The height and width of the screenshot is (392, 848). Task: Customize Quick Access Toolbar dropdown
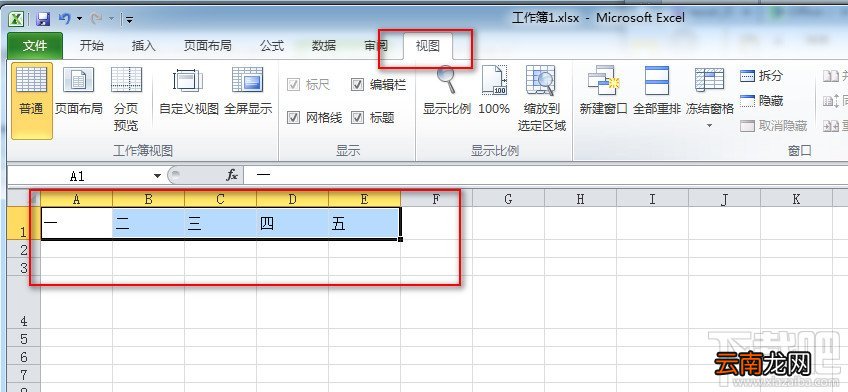(129, 20)
